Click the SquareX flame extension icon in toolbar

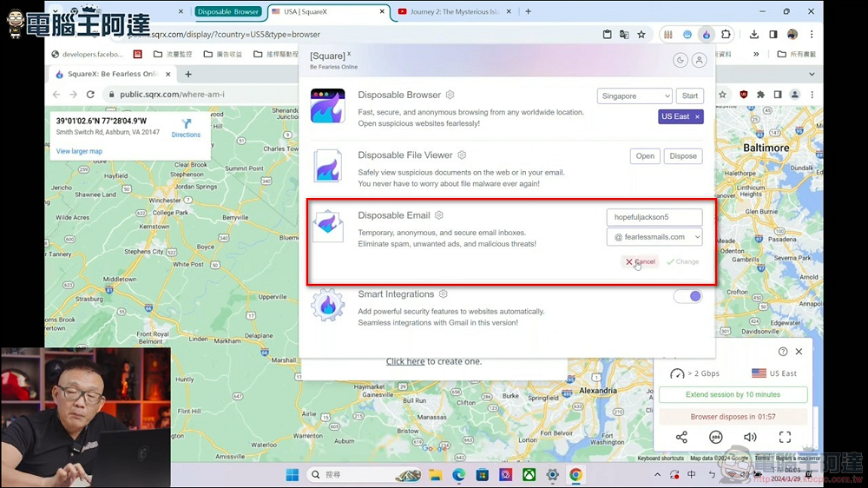point(707,35)
